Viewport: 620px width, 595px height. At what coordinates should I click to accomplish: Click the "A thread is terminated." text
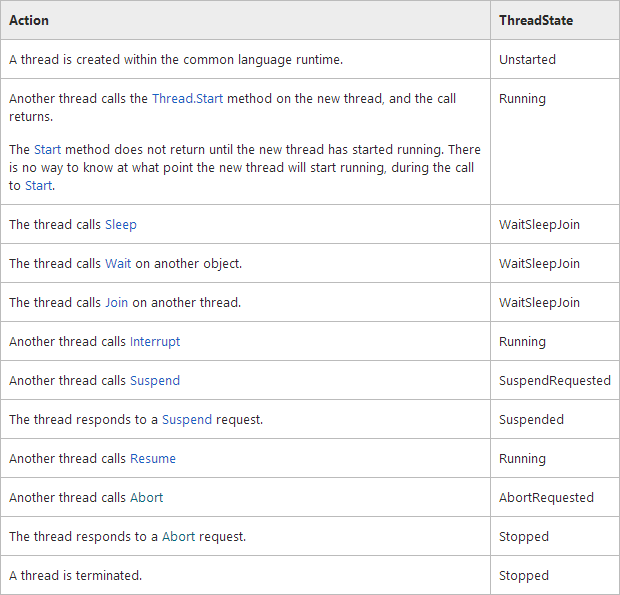pos(75,576)
